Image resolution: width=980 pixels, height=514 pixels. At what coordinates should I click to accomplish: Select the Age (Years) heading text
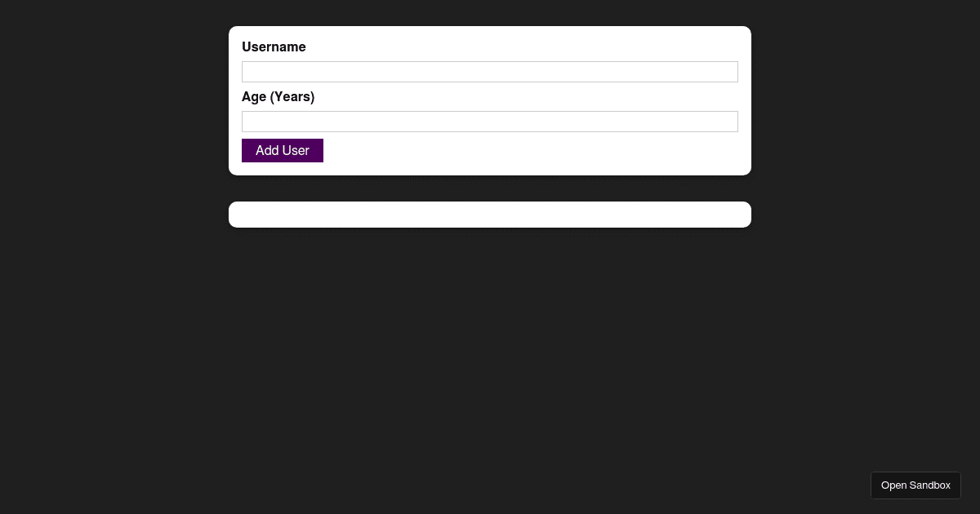click(278, 96)
